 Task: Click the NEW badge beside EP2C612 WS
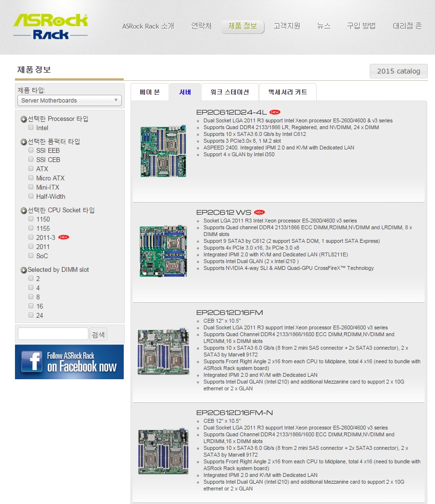[x=259, y=212]
